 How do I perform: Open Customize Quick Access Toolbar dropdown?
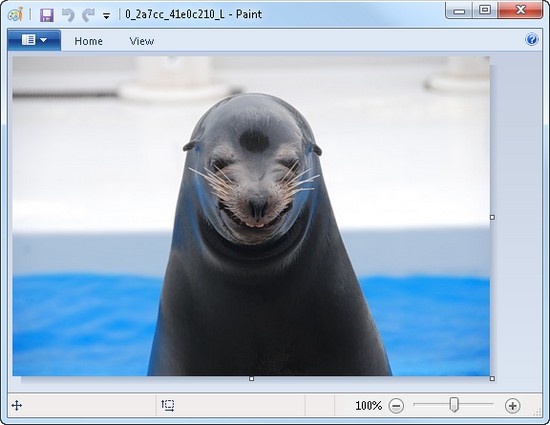[x=106, y=16]
